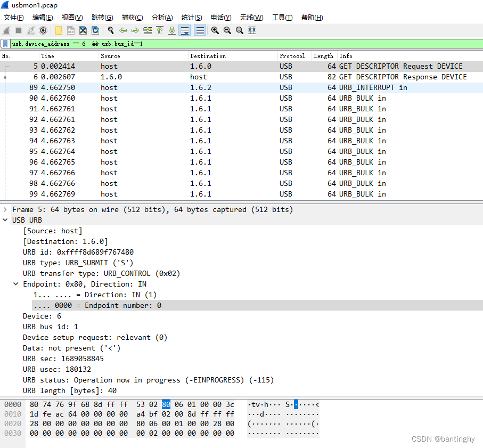Select packet 89 URB_INTERRUPT in
The width and height of the screenshot is (483, 448).
[242, 88]
